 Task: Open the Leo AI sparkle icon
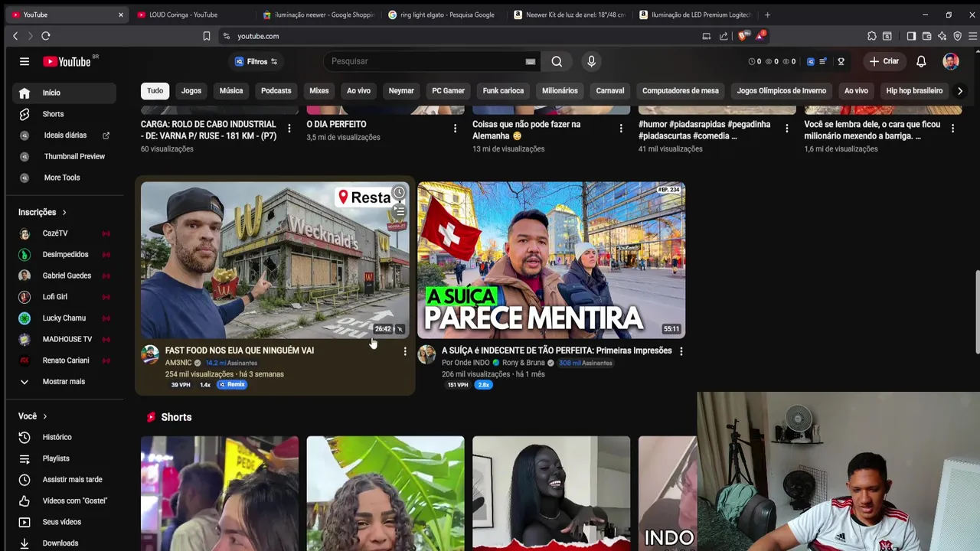click(942, 36)
